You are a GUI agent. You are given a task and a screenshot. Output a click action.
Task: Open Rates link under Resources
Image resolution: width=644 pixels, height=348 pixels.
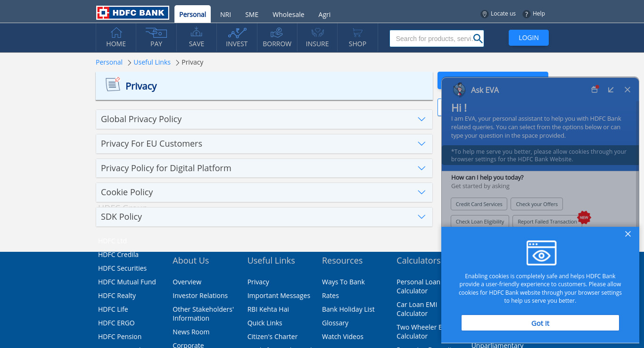[330, 296]
